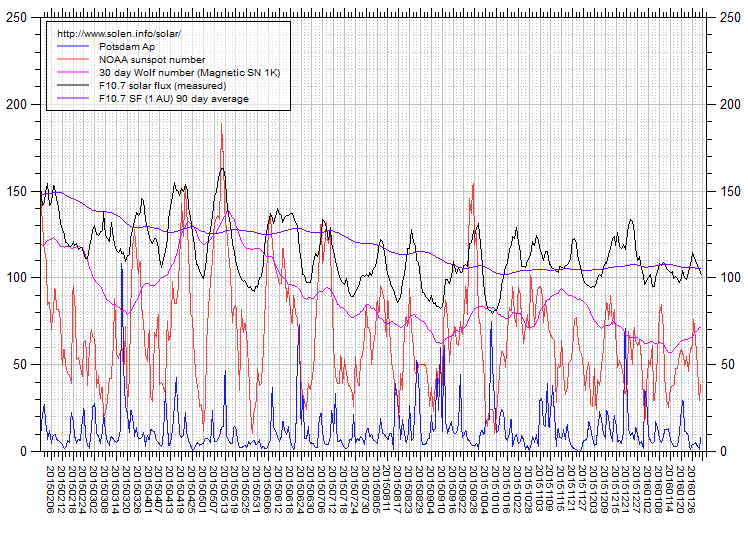Click the 20160126 date label on x-axis
The height and width of the screenshot is (536, 748).
tap(691, 484)
